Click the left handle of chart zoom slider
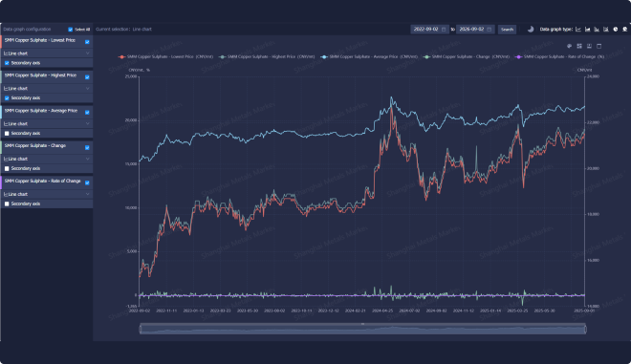 click(141, 330)
